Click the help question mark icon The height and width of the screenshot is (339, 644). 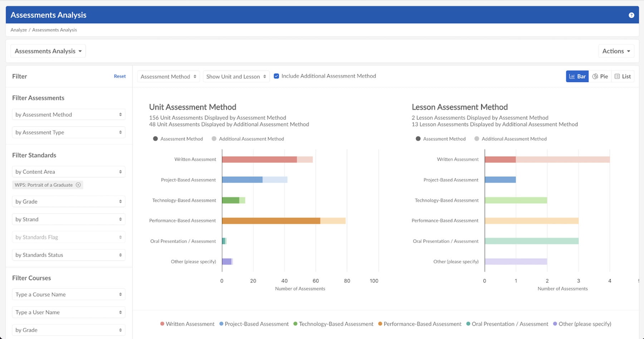tap(631, 15)
